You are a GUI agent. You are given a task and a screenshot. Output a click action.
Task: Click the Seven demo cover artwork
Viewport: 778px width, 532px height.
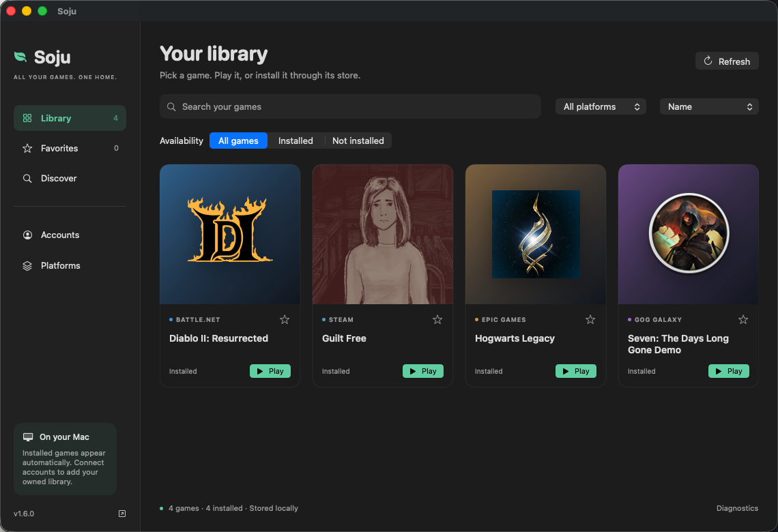click(x=688, y=235)
